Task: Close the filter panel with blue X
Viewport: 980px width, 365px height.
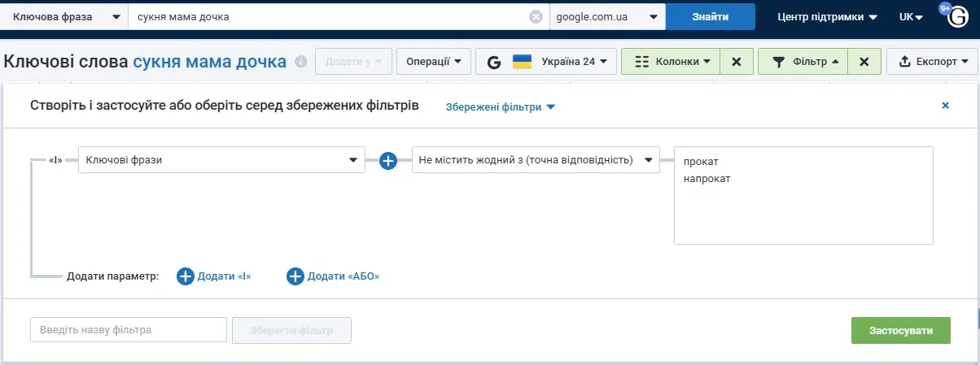Action: pos(945,106)
